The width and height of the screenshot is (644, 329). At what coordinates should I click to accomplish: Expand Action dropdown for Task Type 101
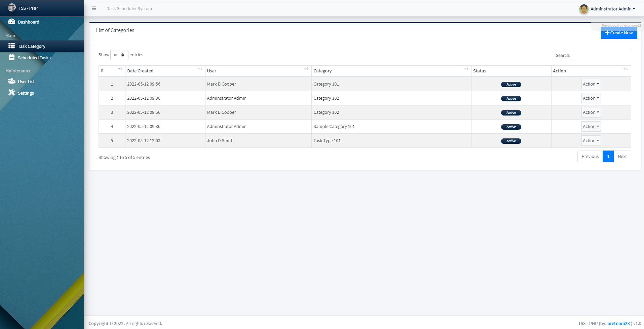coord(591,141)
